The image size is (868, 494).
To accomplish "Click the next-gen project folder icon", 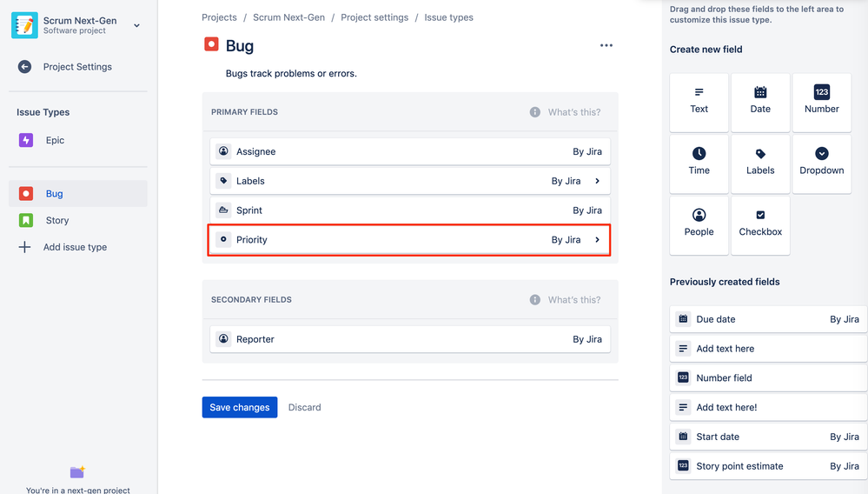I will (x=77, y=472).
